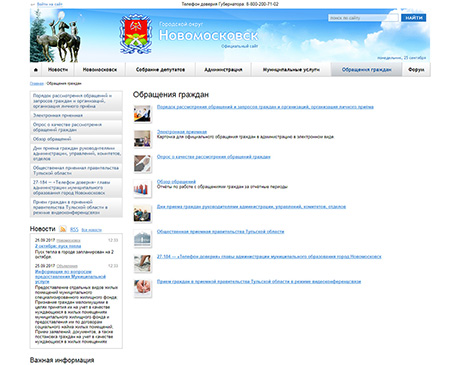Open the Муниципальные услуги menu tab
The height and width of the screenshot is (365, 460).
291,70
